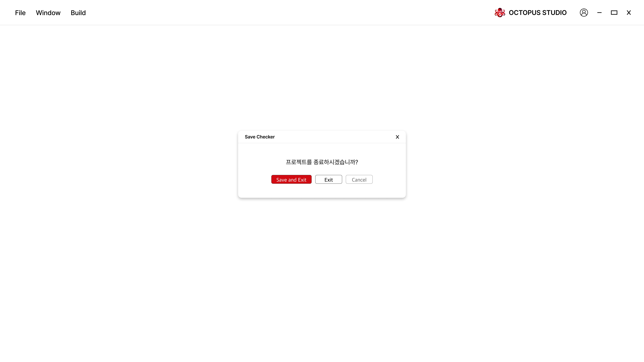Open the File menu
The height and width of the screenshot is (362, 644).
[x=20, y=13]
